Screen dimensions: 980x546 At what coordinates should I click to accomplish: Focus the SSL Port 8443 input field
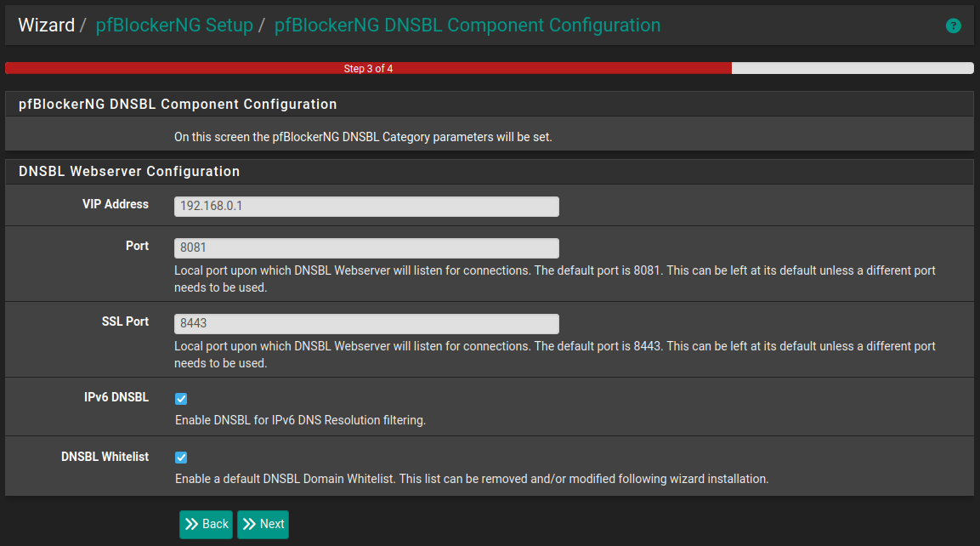[366, 323]
